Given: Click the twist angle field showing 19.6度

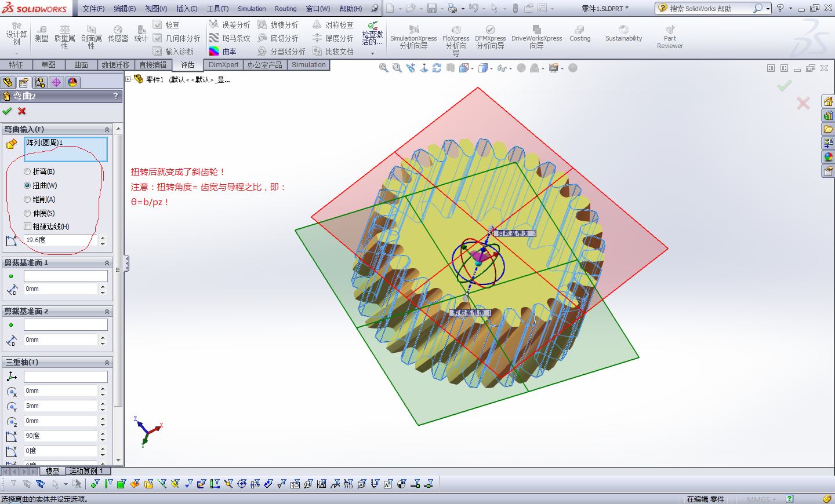Looking at the screenshot, I should tap(60, 240).
